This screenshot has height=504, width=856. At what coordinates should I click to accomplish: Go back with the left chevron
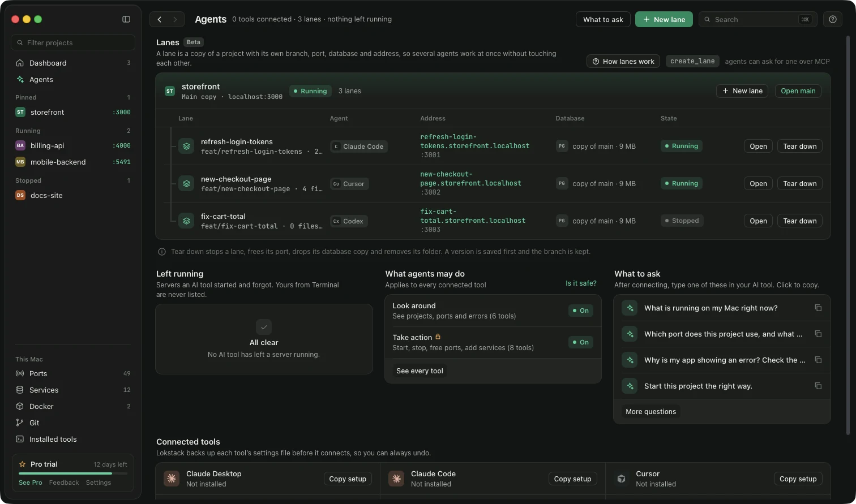160,19
